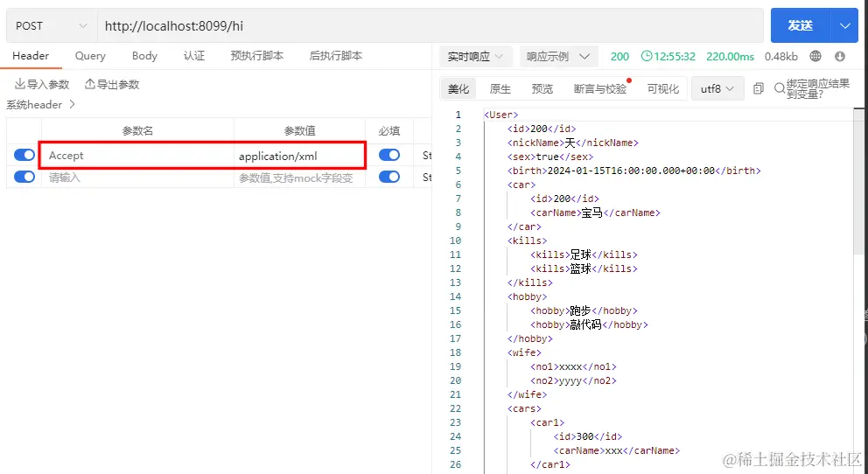Click 导出参数 export button
This screenshot has width=868, height=474.
tap(112, 84)
